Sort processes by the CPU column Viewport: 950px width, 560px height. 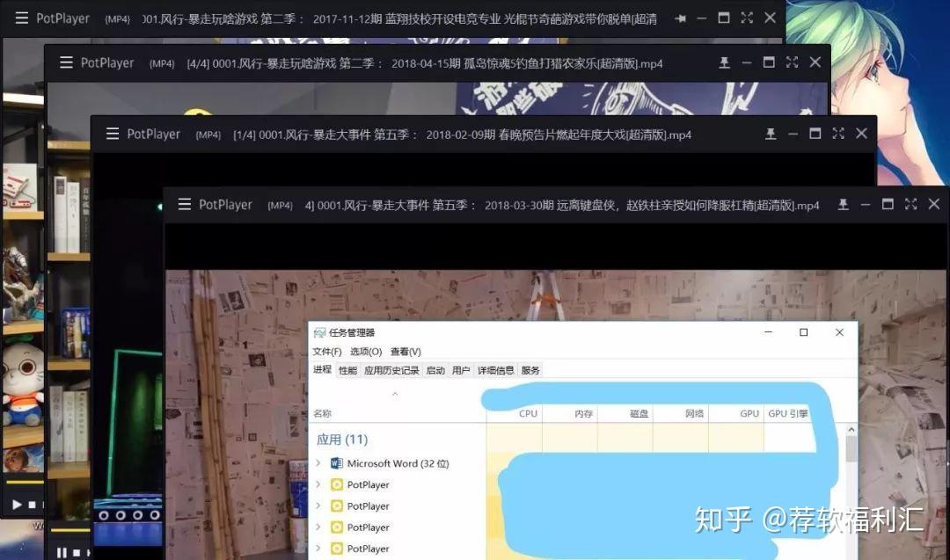[515, 413]
